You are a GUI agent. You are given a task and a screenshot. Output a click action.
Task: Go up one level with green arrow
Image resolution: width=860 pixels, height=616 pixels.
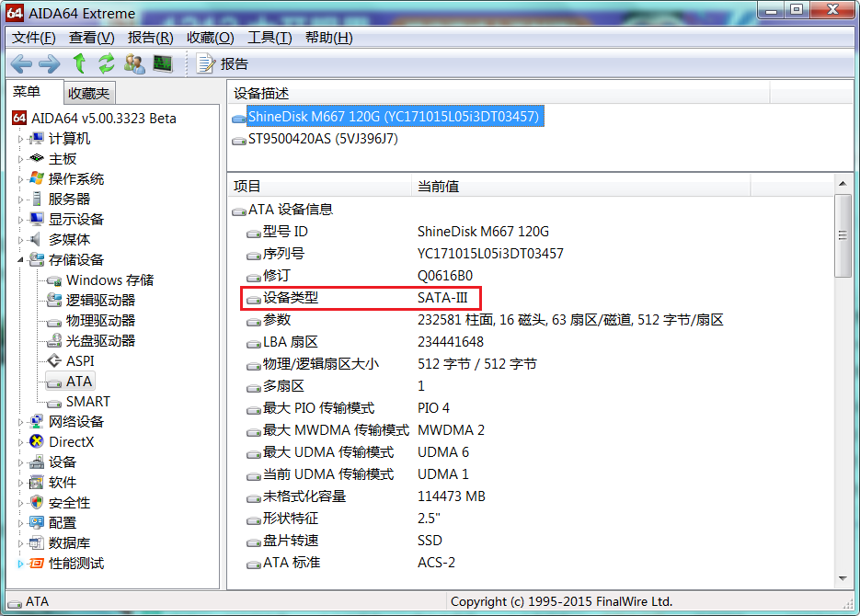click(79, 63)
